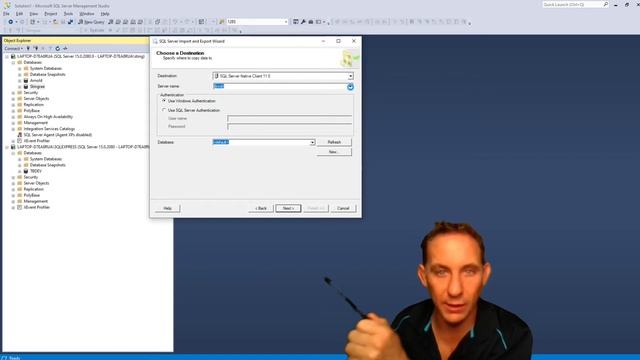Viewport: 640px width, 360px height.
Task: Open the Edit menu
Action: [19, 14]
